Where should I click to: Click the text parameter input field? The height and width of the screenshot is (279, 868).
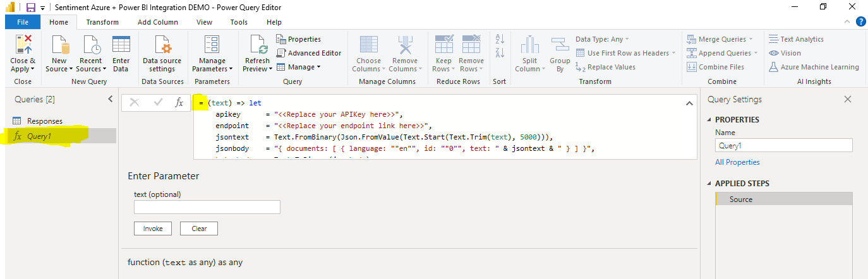(x=207, y=207)
